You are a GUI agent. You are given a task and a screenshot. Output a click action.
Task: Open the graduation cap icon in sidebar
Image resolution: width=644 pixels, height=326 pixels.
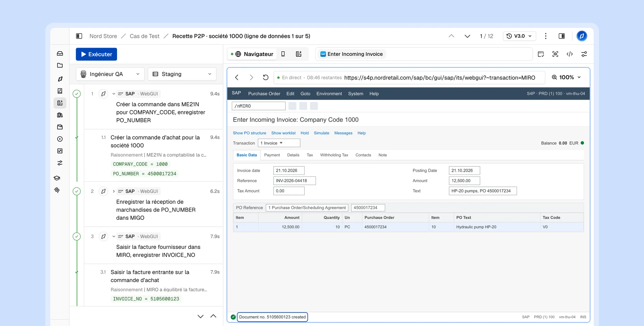(x=57, y=178)
